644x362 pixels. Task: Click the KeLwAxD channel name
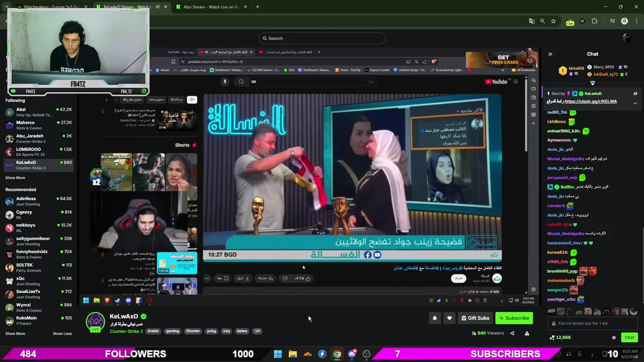tap(124, 317)
